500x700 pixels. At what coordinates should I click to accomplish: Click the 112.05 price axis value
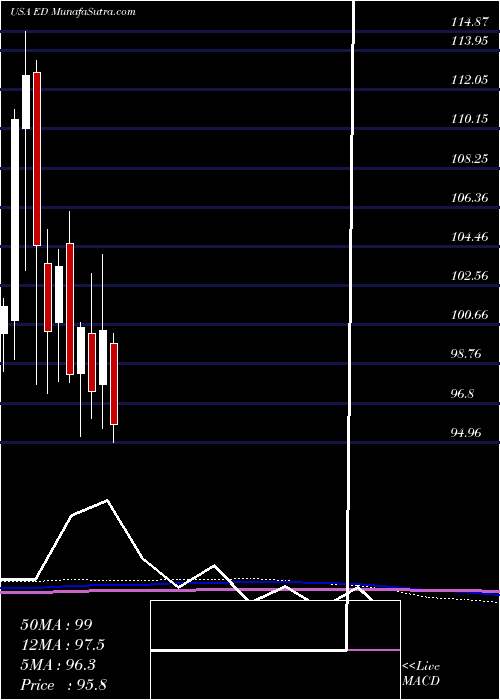[x=472, y=80]
